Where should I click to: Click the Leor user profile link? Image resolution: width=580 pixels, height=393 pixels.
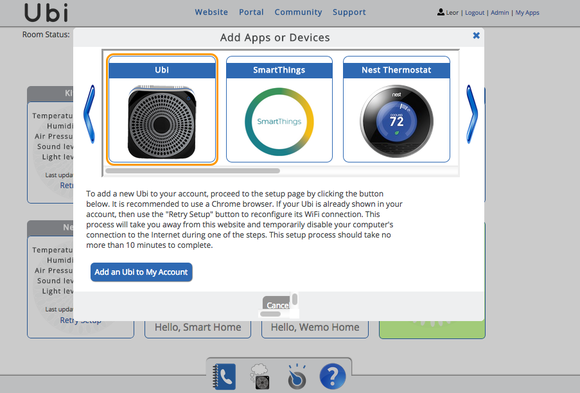pyautogui.click(x=448, y=13)
